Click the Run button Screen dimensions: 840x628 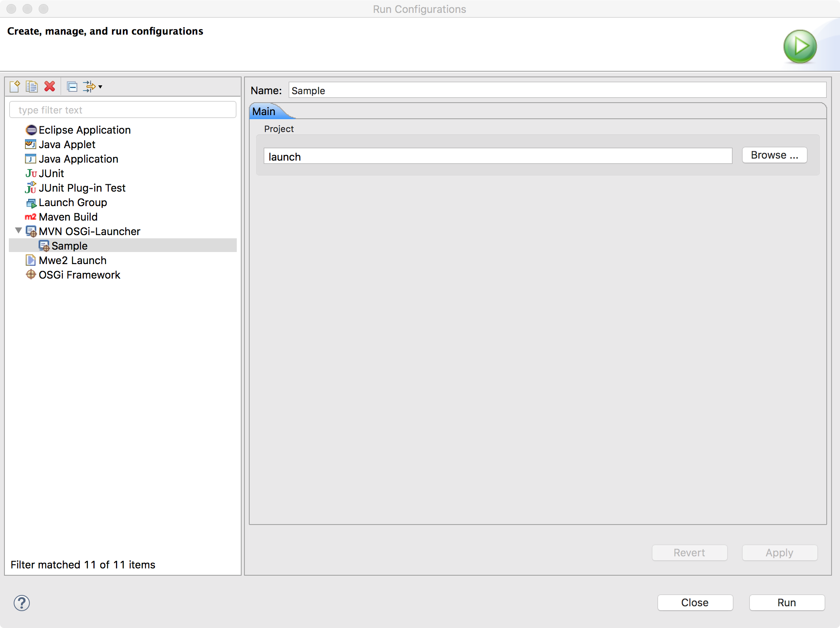click(x=786, y=603)
